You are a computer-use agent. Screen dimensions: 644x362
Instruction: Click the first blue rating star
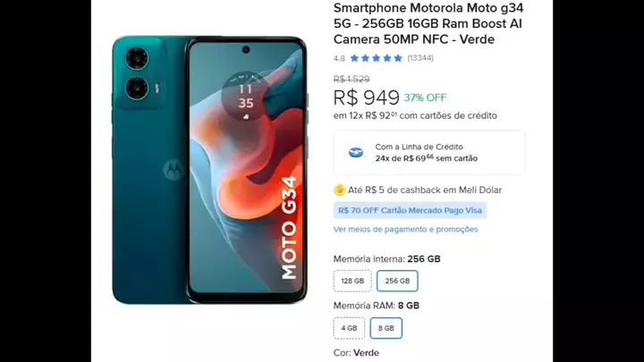[x=354, y=58]
